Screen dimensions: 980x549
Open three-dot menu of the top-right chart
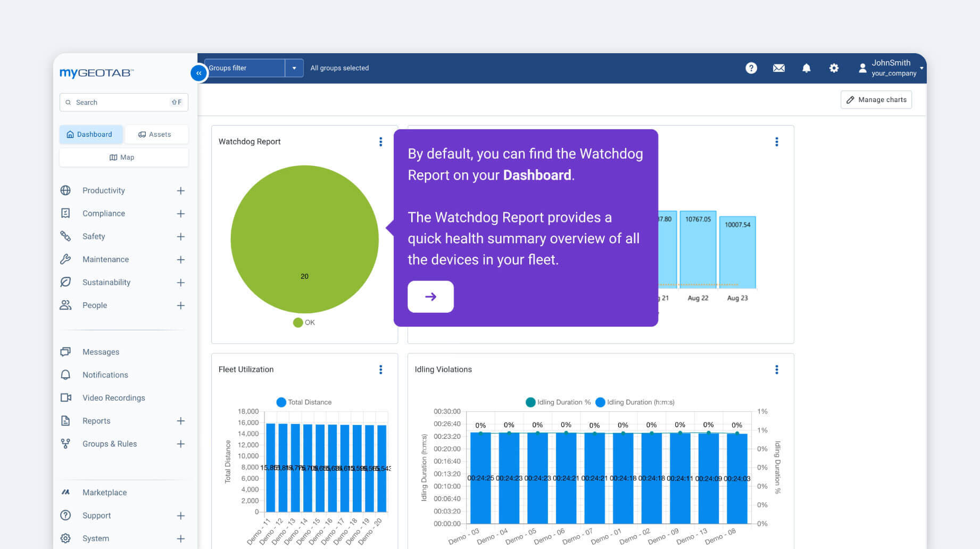777,142
